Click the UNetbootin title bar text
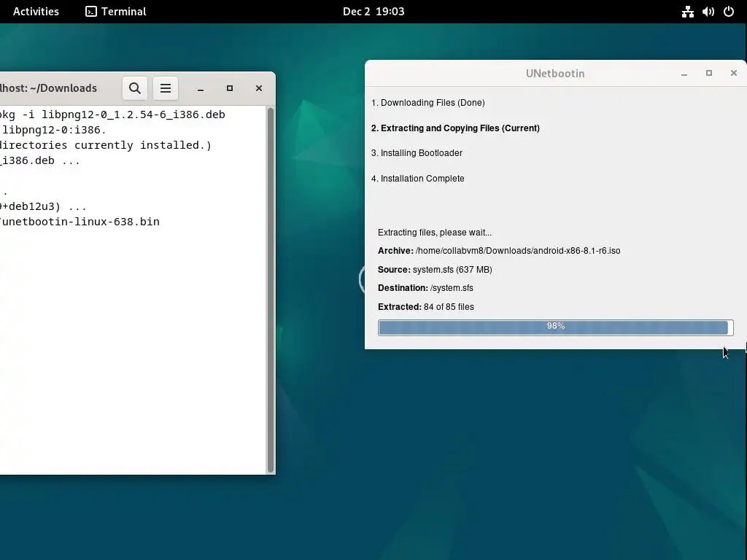 pos(555,74)
